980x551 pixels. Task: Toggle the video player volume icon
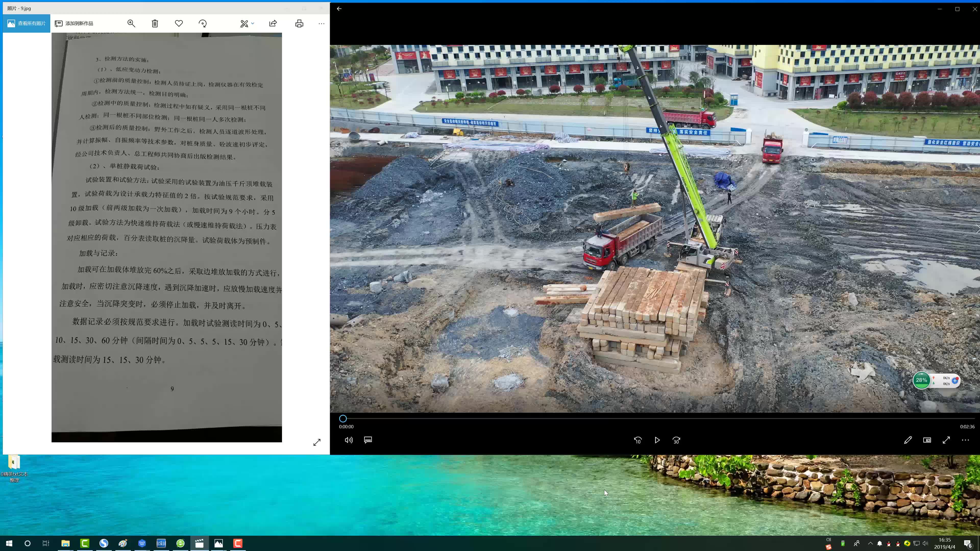tap(348, 440)
